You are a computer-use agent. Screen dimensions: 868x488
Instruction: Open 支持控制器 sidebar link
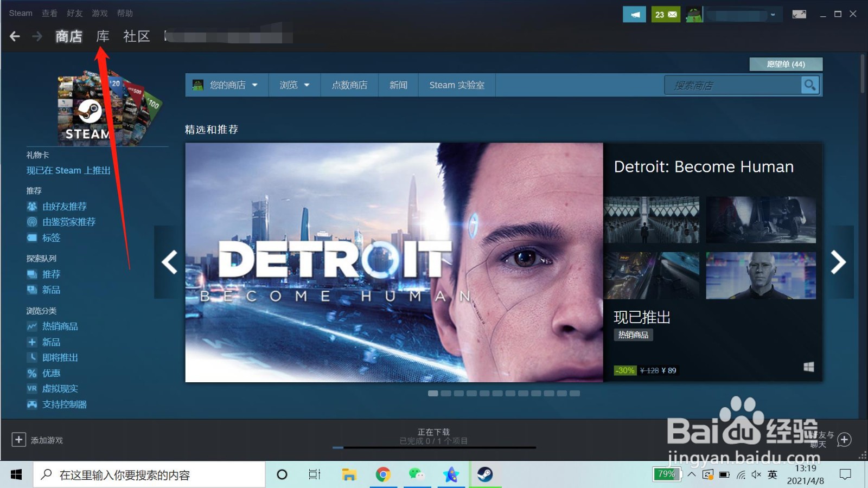tap(64, 404)
